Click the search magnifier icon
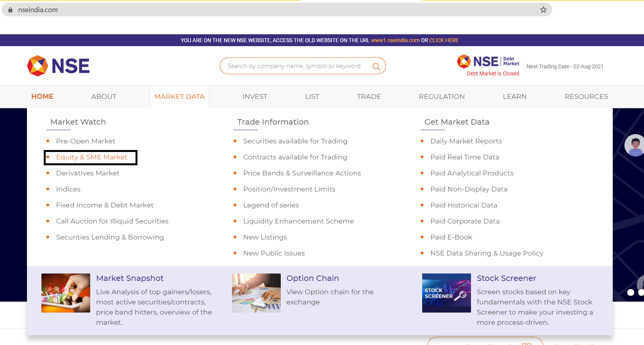 coord(376,66)
